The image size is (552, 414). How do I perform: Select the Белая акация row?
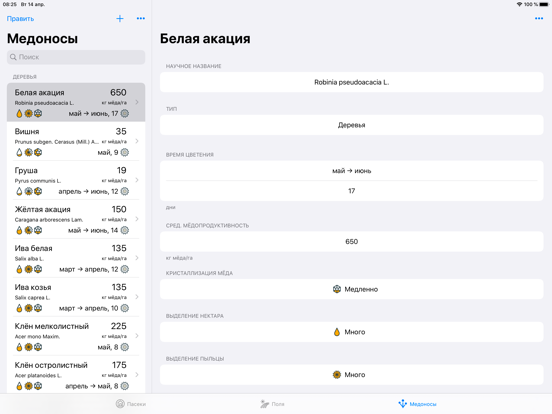[76, 102]
